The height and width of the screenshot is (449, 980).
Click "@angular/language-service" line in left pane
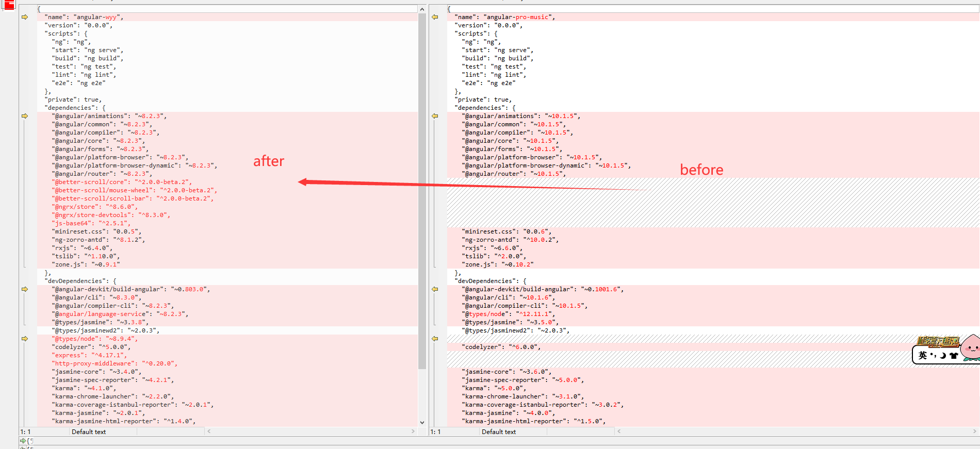point(120,314)
